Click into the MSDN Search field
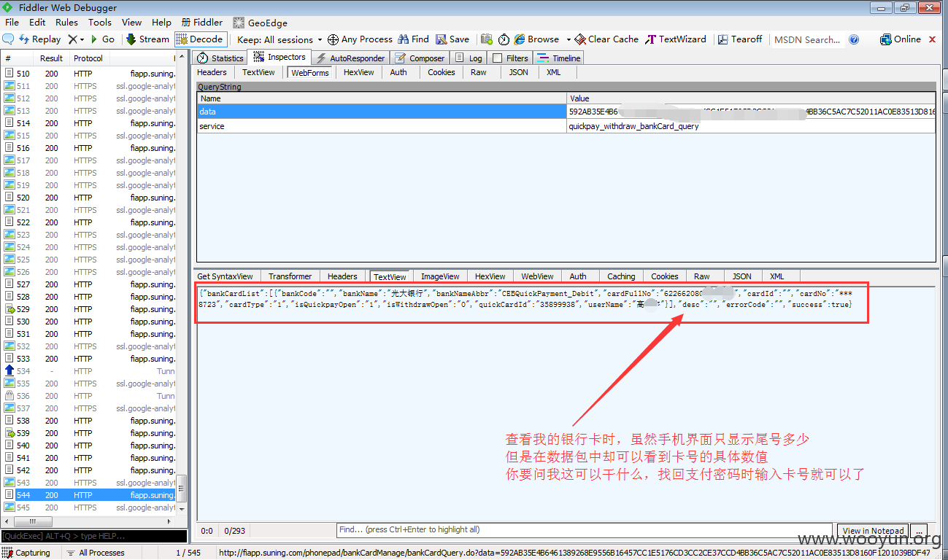The image size is (948, 560). coord(806,39)
